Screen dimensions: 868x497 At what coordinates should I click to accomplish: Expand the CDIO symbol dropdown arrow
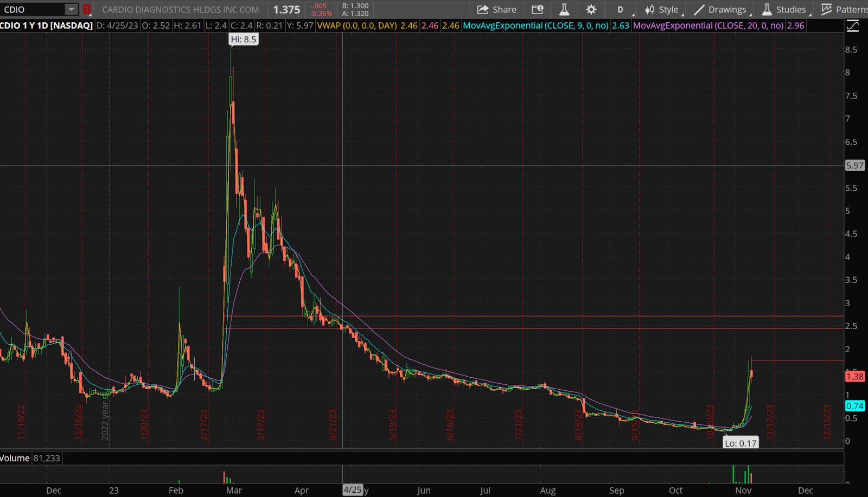pyautogui.click(x=71, y=9)
